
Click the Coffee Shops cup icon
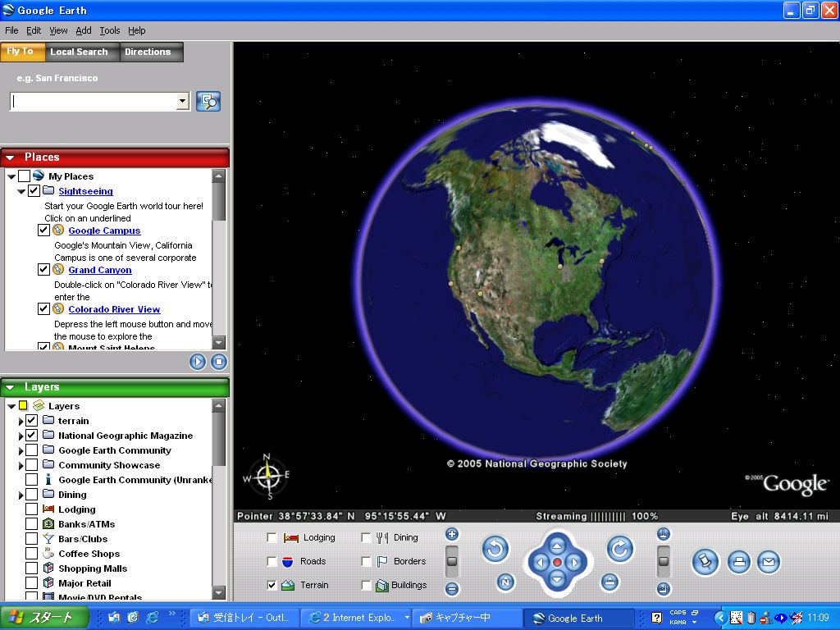[48, 554]
